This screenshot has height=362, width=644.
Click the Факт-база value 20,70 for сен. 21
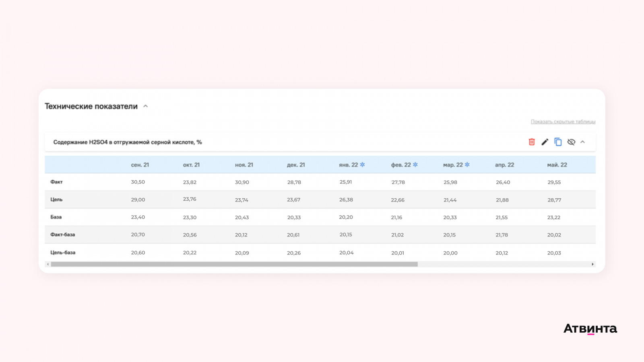point(138,234)
